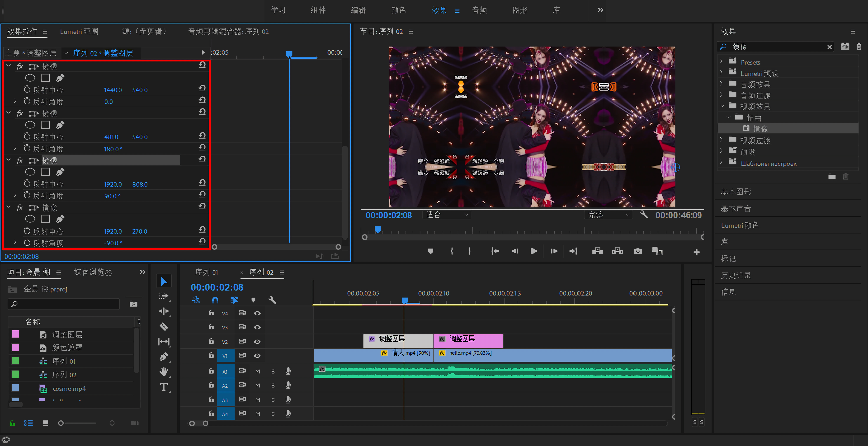The image size is (868, 446).
Task: Toggle linked selection in timeline
Action: 234,300
